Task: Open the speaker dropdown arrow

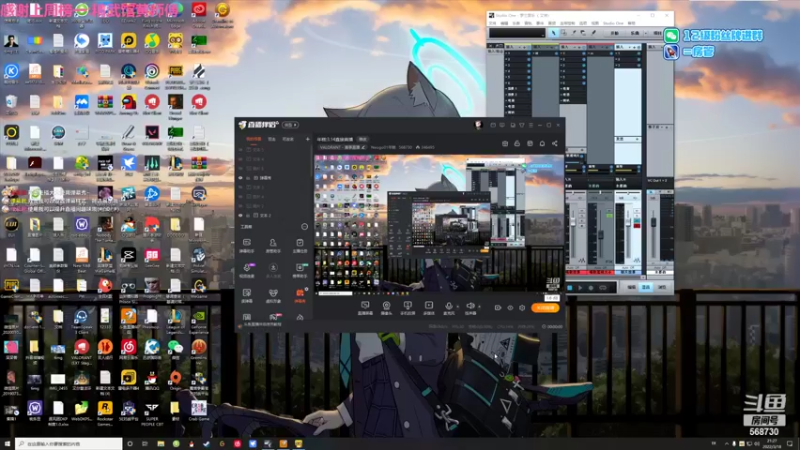Action: coord(479,307)
